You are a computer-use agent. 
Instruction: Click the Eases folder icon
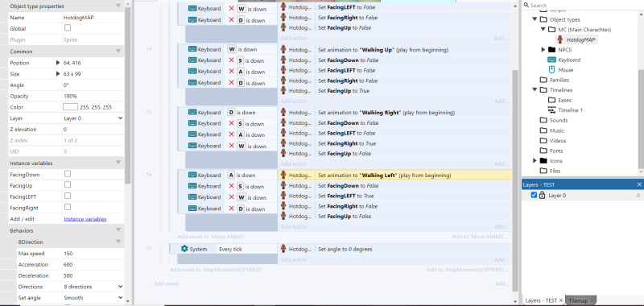(551, 100)
